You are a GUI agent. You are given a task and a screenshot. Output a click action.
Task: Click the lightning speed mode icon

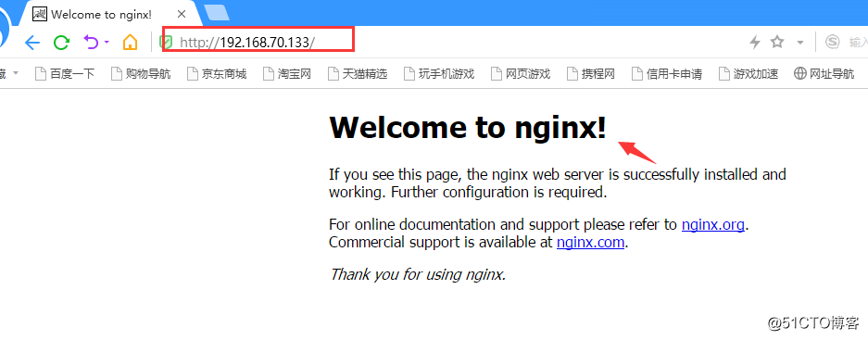(754, 42)
